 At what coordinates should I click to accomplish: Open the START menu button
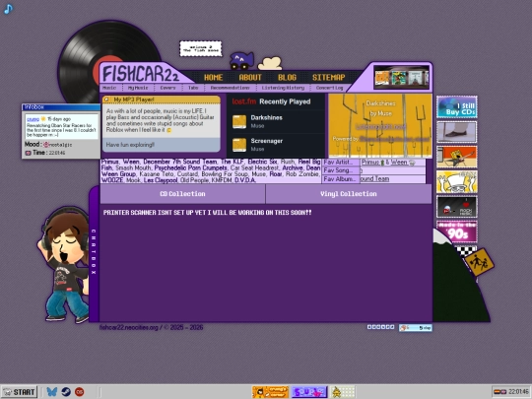coord(20,392)
